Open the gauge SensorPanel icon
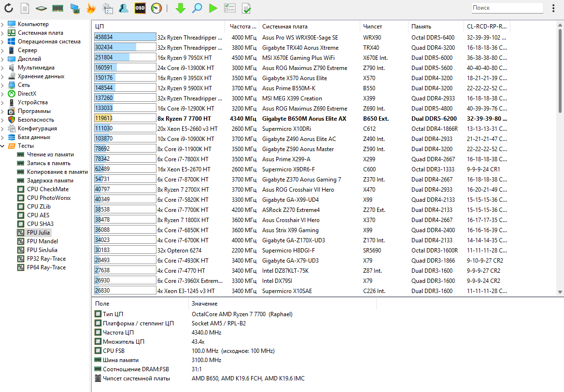Viewport: 564px width, 392px height. click(x=156, y=8)
